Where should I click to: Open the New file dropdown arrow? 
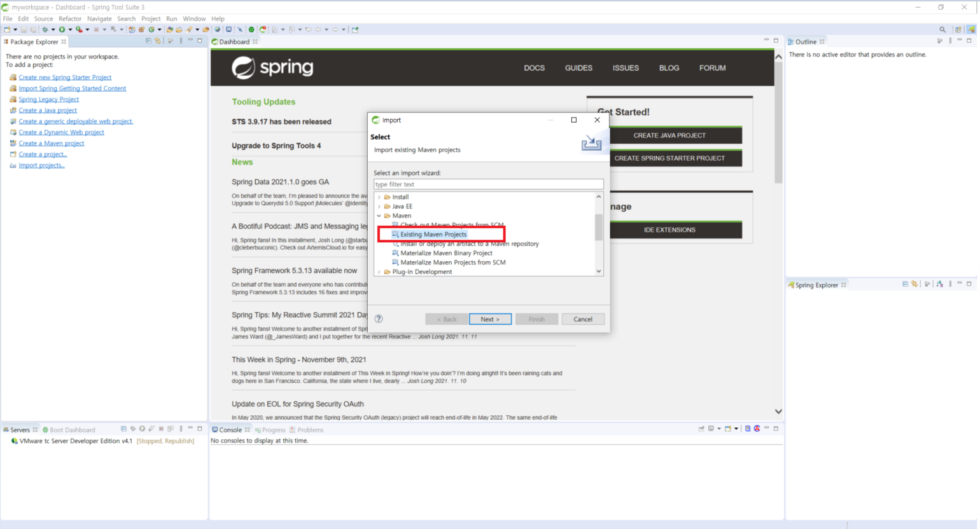pyautogui.click(x=15, y=29)
